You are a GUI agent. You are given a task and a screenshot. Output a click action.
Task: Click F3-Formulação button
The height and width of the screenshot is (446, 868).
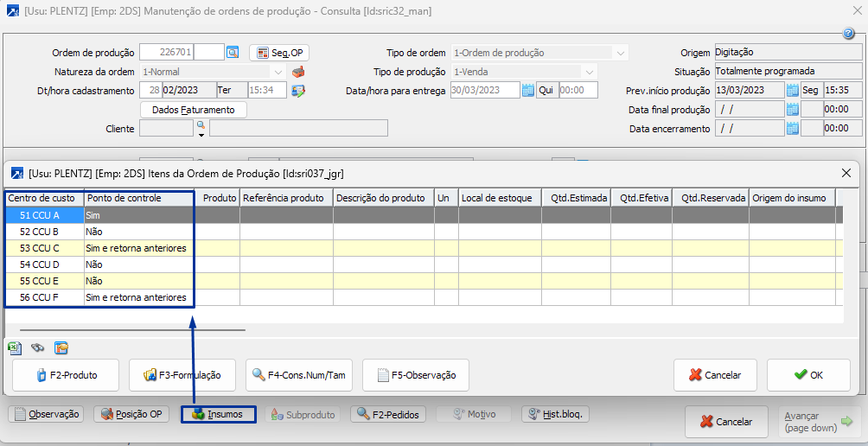(182, 375)
